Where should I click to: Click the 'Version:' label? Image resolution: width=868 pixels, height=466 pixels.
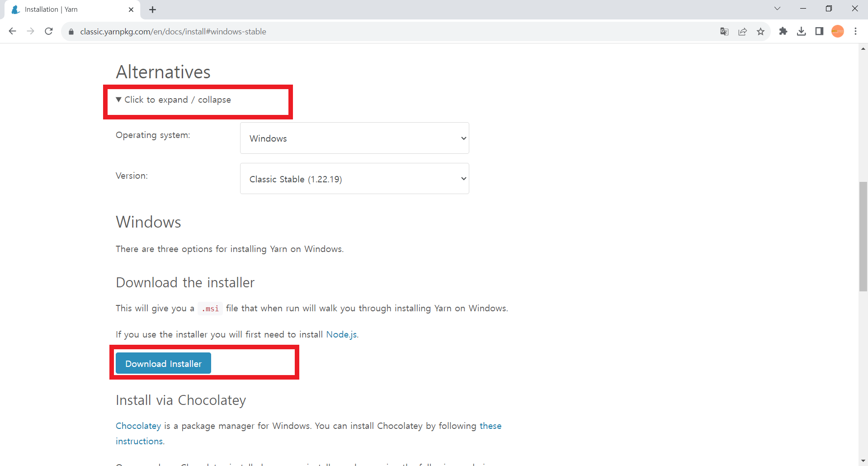132,176
